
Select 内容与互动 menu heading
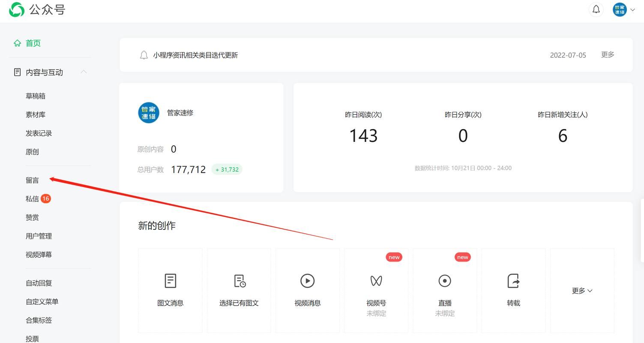44,72
